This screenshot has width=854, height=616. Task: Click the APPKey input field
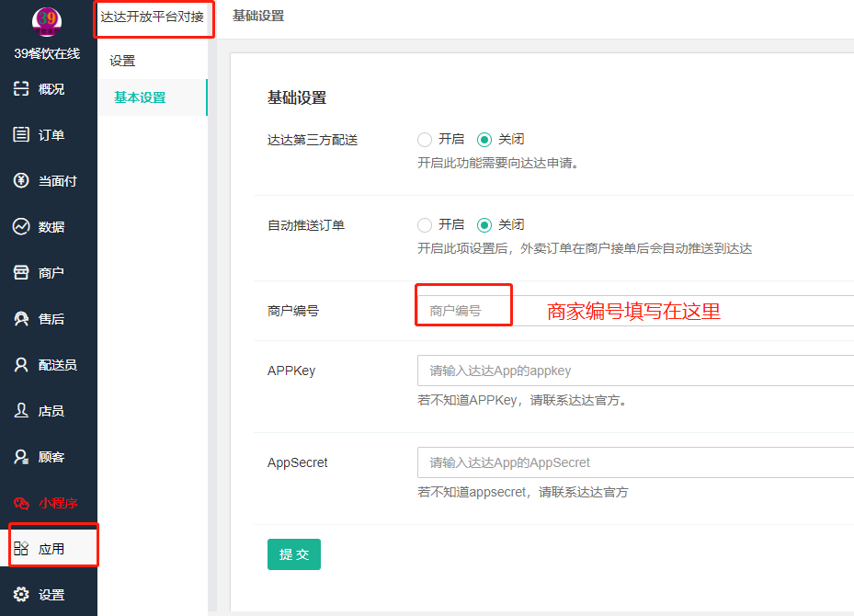pos(635,371)
